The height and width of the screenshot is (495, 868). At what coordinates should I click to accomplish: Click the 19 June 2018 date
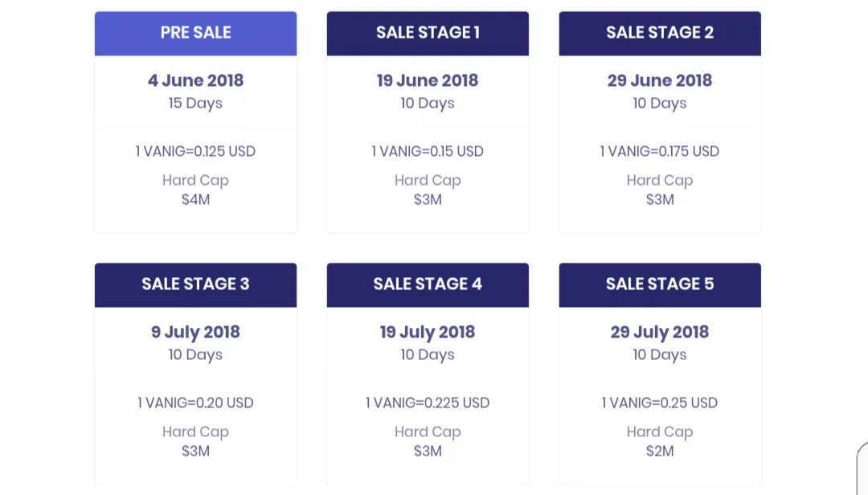(428, 80)
